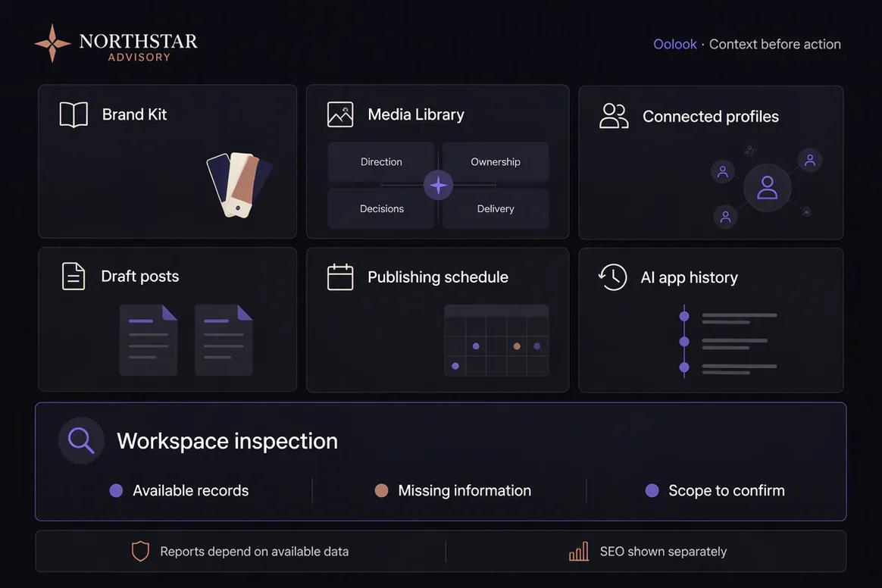Click the Publishing schedule title
Image resolution: width=882 pixels, height=588 pixels.
438,277
